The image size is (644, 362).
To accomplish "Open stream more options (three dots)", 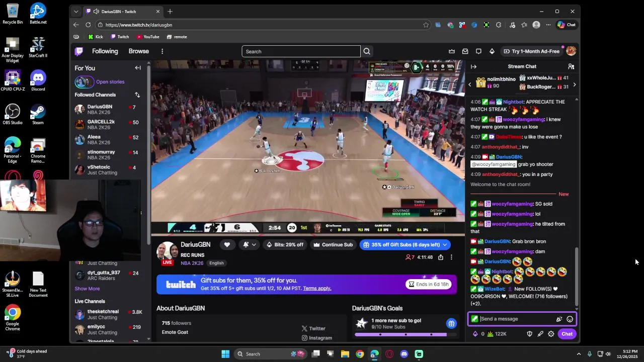I will click(451, 257).
